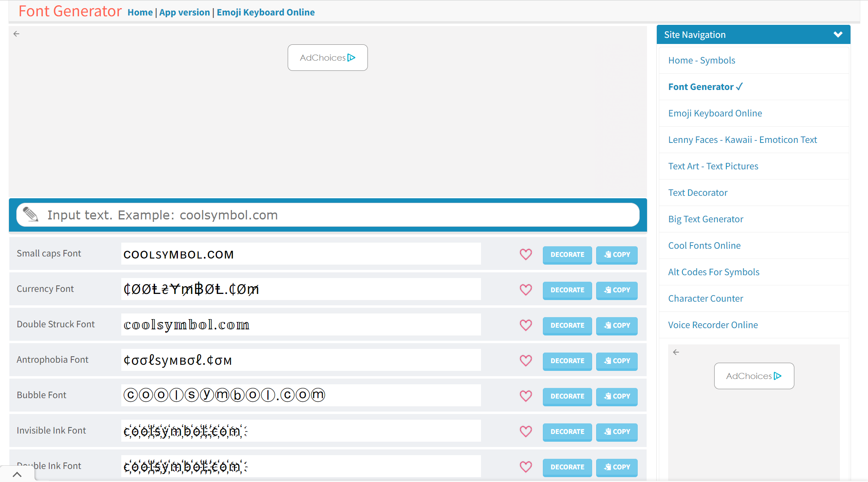Click the Font Generator site title
This screenshot has height=482, width=868.
pos(70,11)
